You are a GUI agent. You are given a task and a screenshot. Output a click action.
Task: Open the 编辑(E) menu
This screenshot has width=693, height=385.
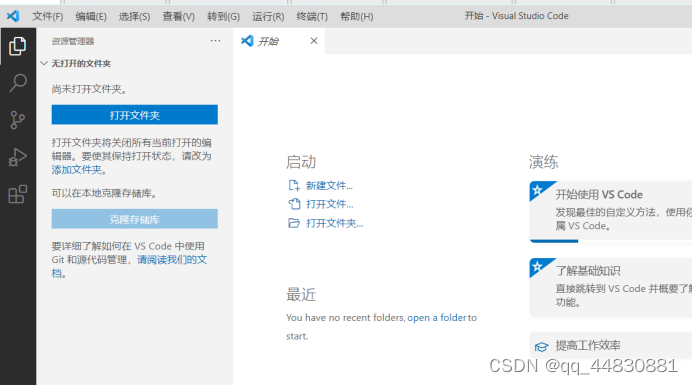coord(91,17)
